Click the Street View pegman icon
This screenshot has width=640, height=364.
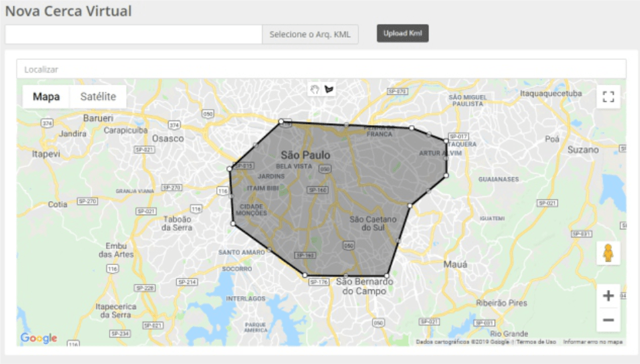608,253
